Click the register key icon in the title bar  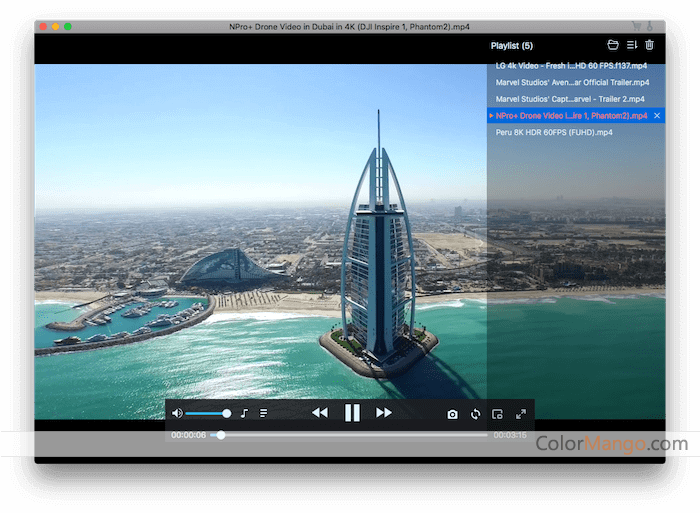[x=650, y=26]
